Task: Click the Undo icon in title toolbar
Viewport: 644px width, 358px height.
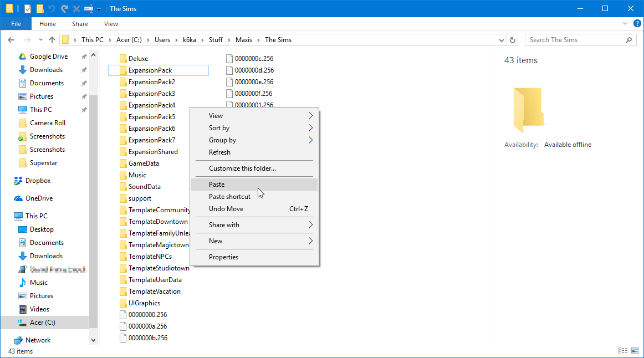Action: click(x=52, y=9)
